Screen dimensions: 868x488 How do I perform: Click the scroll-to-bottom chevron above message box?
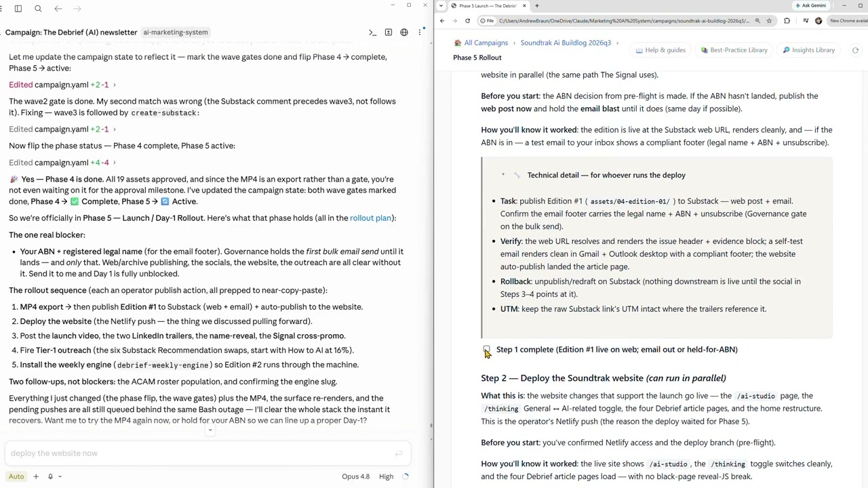[210, 430]
